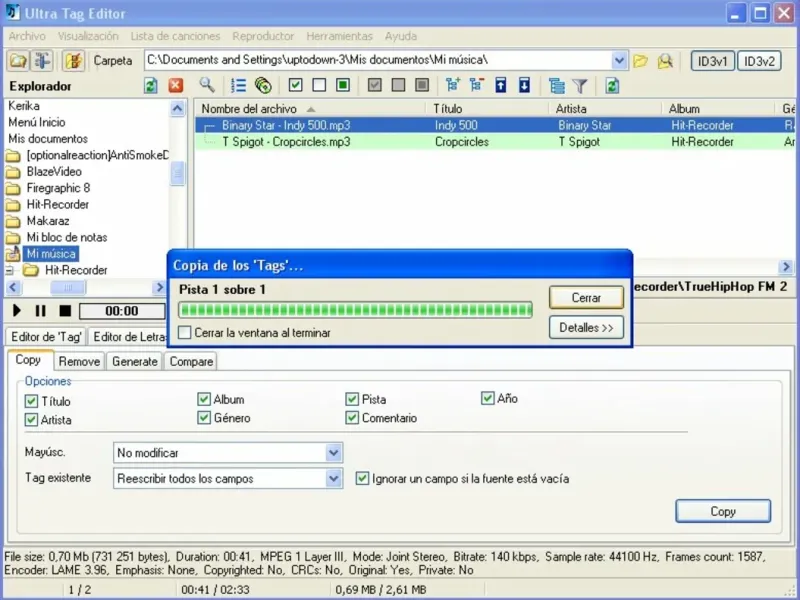Screen dimensions: 800x600
Task: Enable Cerrar la ventana al terminar
Action: 185,333
